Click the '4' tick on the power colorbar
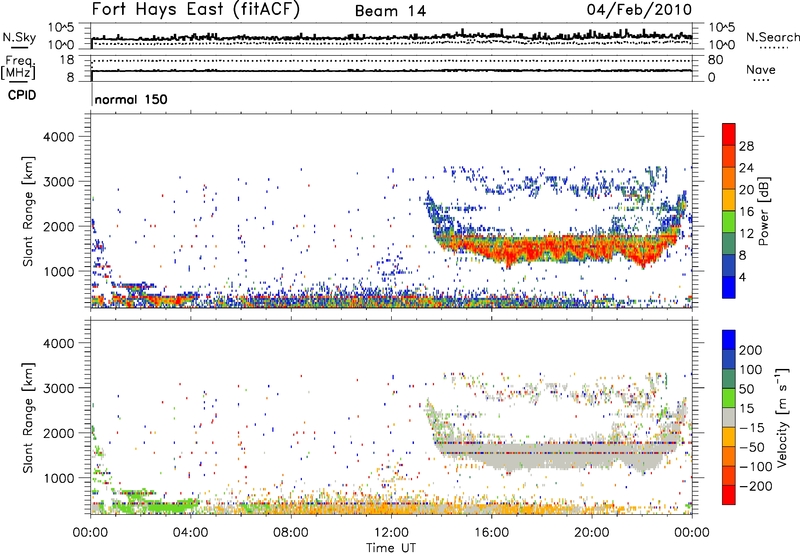Image resolution: width=800 pixels, height=554 pixels. click(x=742, y=277)
